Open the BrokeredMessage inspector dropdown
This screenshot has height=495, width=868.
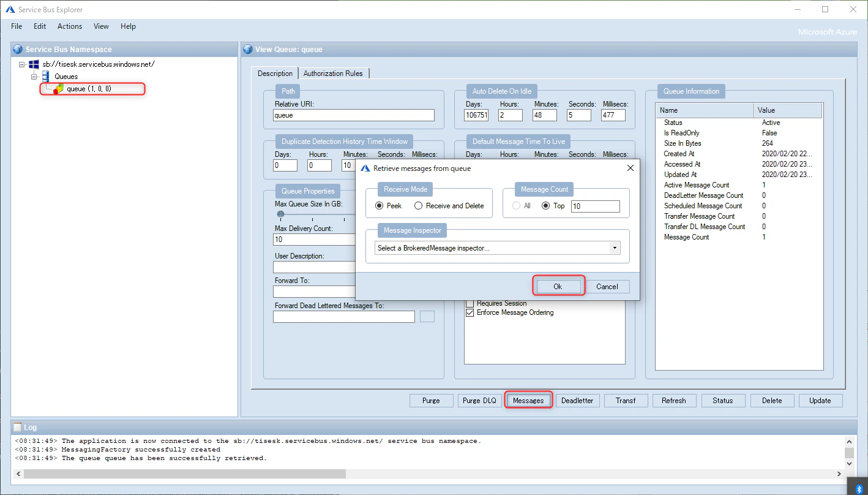click(614, 248)
